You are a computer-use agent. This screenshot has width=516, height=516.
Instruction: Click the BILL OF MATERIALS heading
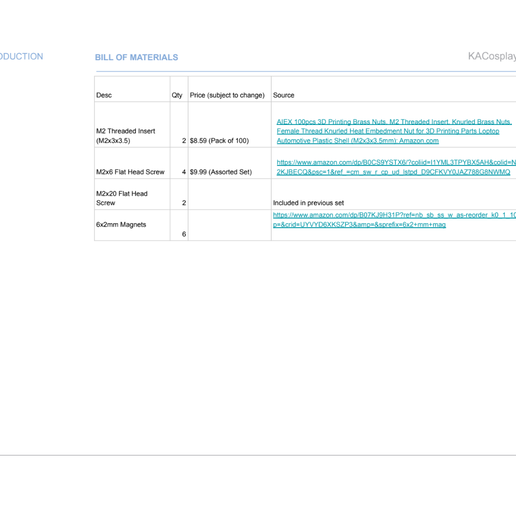136,57
